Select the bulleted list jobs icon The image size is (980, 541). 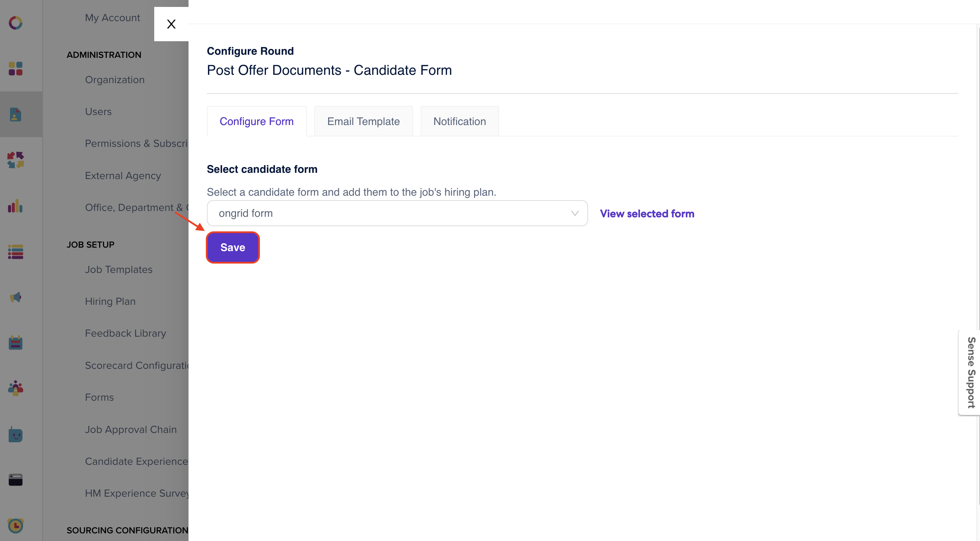click(15, 252)
